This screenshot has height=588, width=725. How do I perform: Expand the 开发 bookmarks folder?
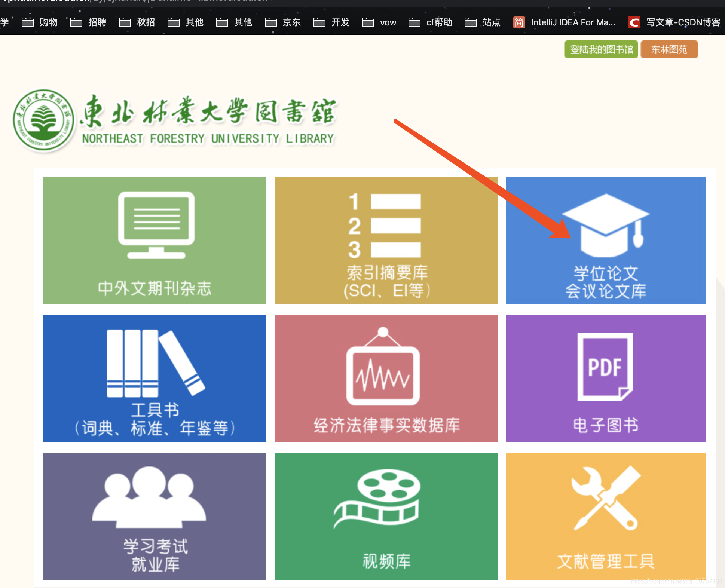pyautogui.click(x=332, y=22)
